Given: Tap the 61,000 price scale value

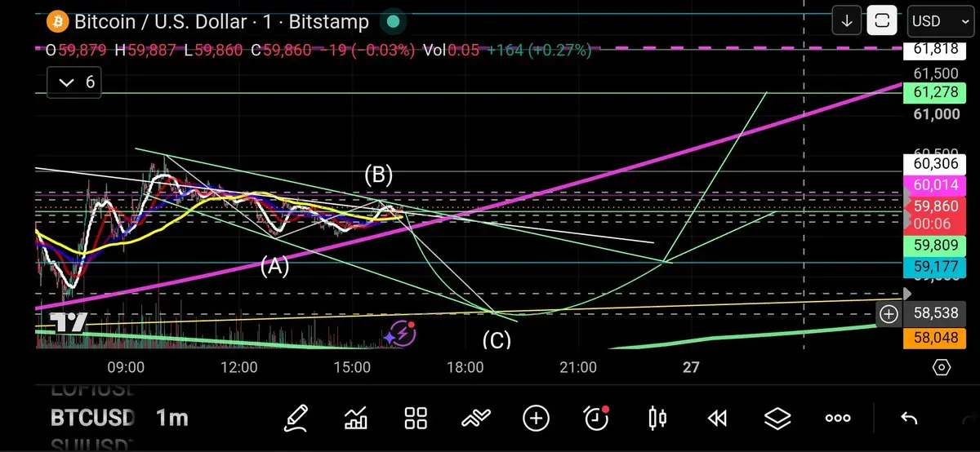Looking at the screenshot, I should tap(937, 114).
